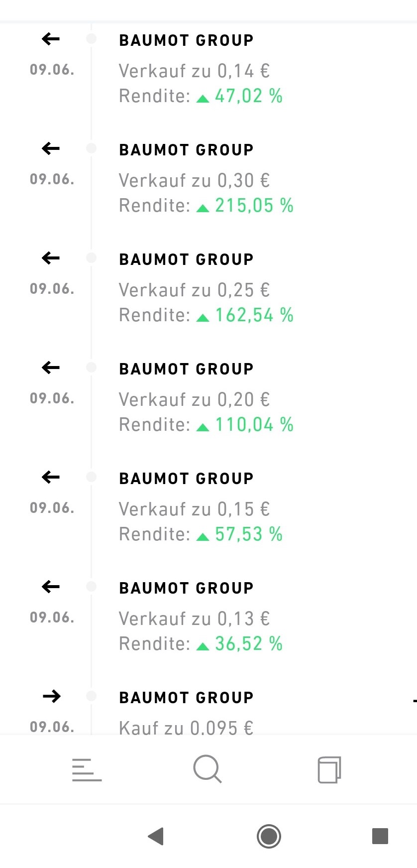Viewport: 417px width, 868px height.
Task: Select the Verkauf zu 0,25 € entry
Action: point(194,290)
